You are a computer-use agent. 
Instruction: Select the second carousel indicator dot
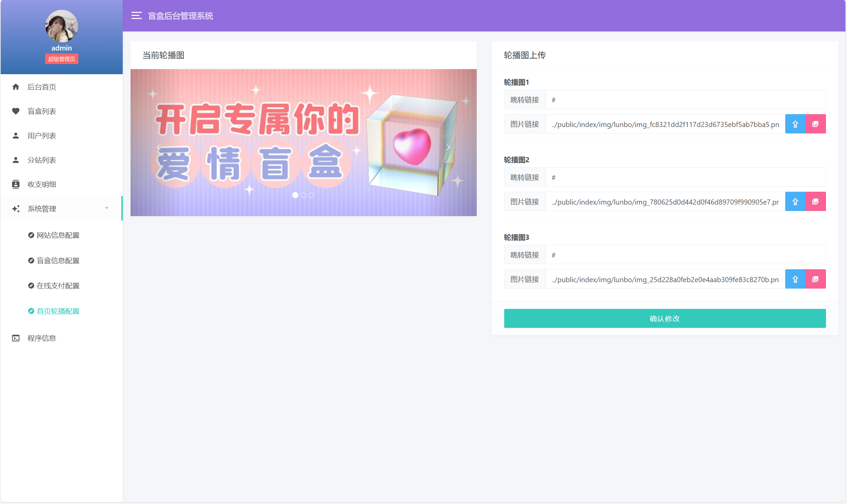pos(303,195)
